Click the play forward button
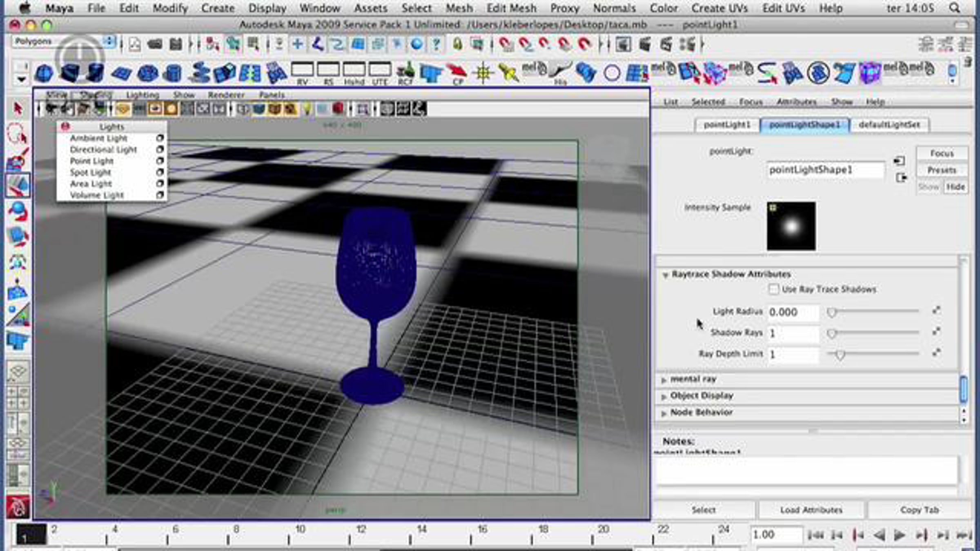Image resolution: width=980 pixels, height=551 pixels. tap(899, 535)
